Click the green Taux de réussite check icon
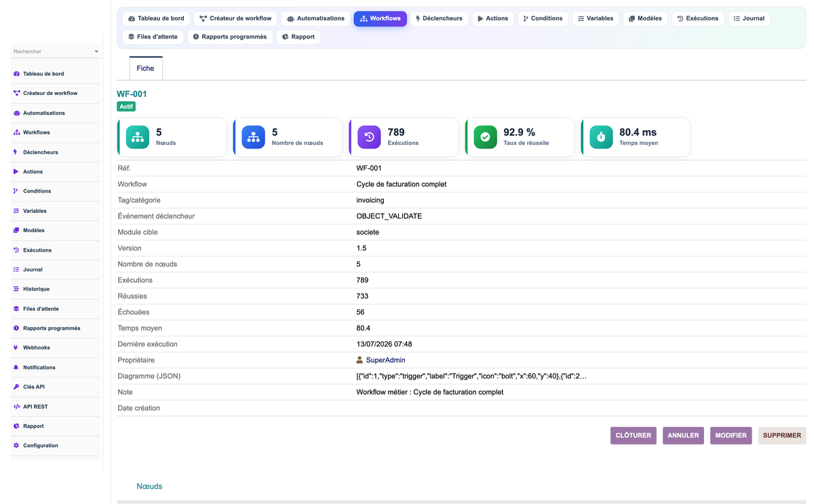This screenshot has height=504, width=814. (x=485, y=137)
